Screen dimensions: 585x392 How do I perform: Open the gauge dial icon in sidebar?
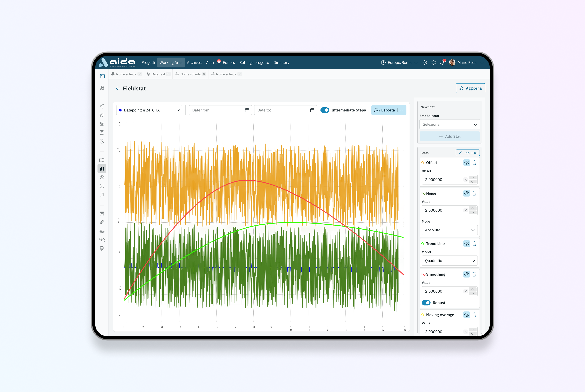coord(102,186)
